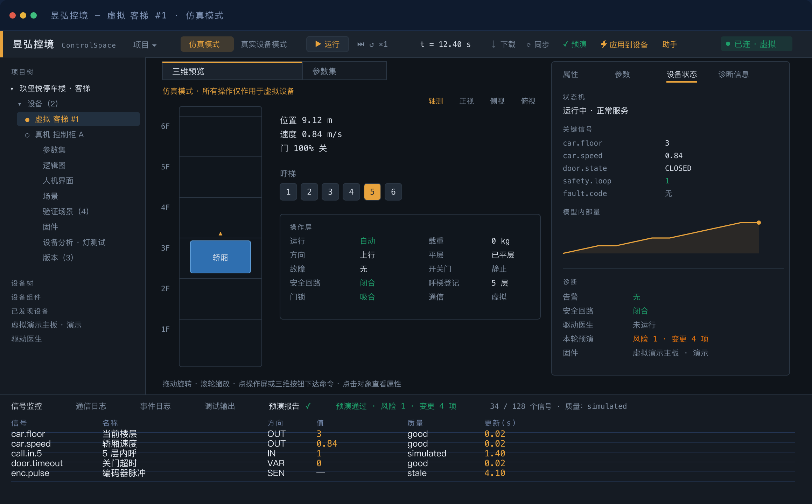Click the blue 轿厢 car in shaft

(220, 257)
